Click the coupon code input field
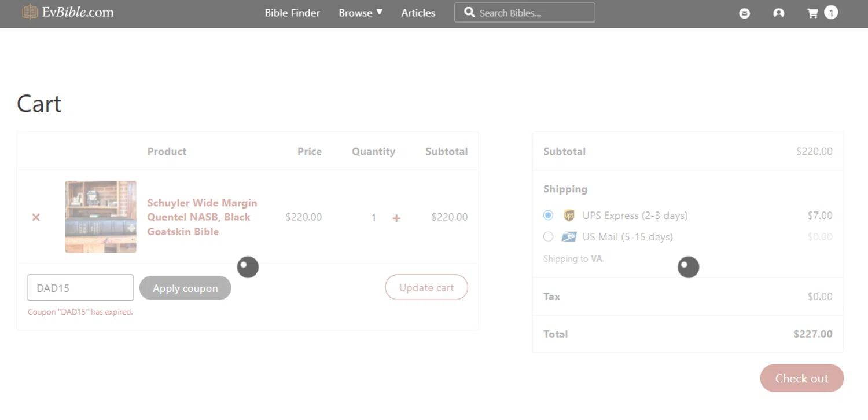 (x=80, y=288)
